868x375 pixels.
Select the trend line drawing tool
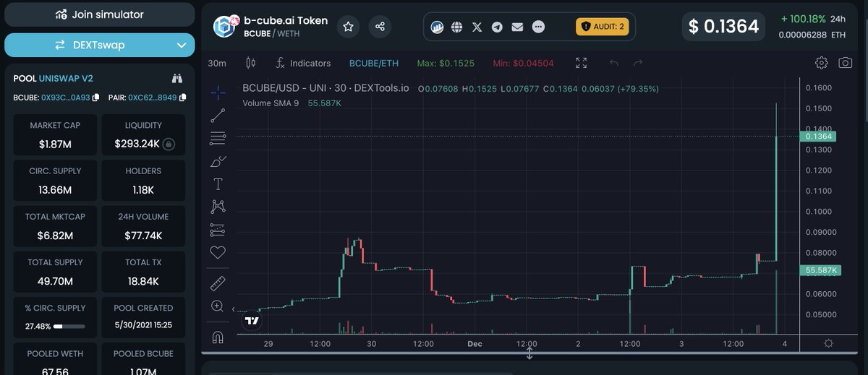(x=218, y=116)
